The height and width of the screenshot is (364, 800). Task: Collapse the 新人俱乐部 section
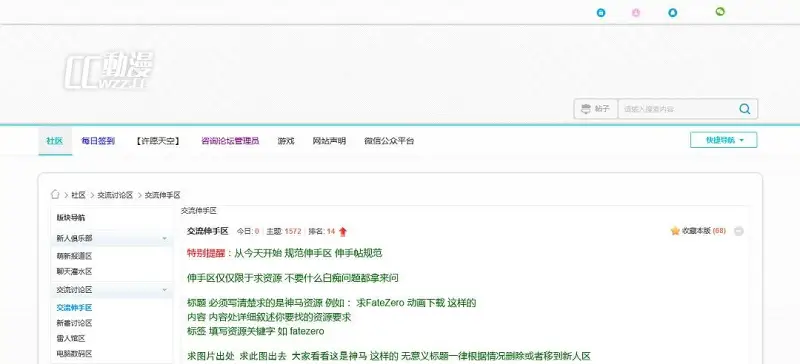coord(164,238)
